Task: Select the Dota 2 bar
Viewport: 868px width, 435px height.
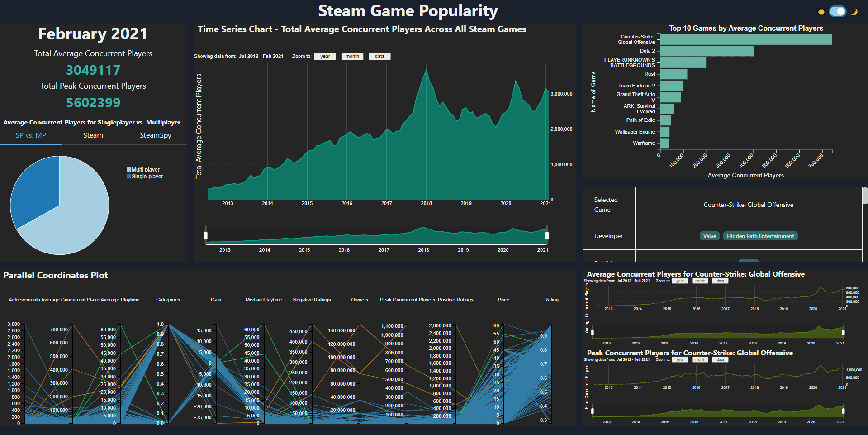Action: click(707, 51)
